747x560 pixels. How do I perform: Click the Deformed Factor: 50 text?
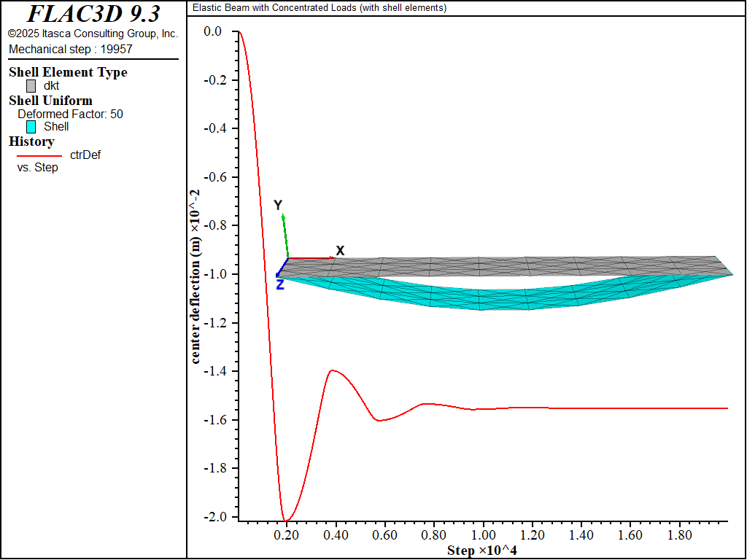[x=70, y=114]
